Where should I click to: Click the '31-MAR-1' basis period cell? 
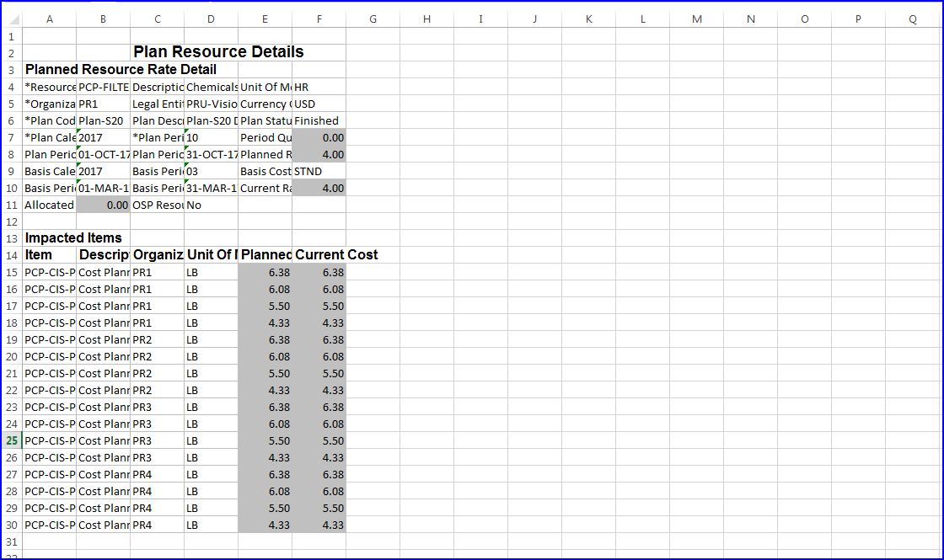tap(212, 188)
